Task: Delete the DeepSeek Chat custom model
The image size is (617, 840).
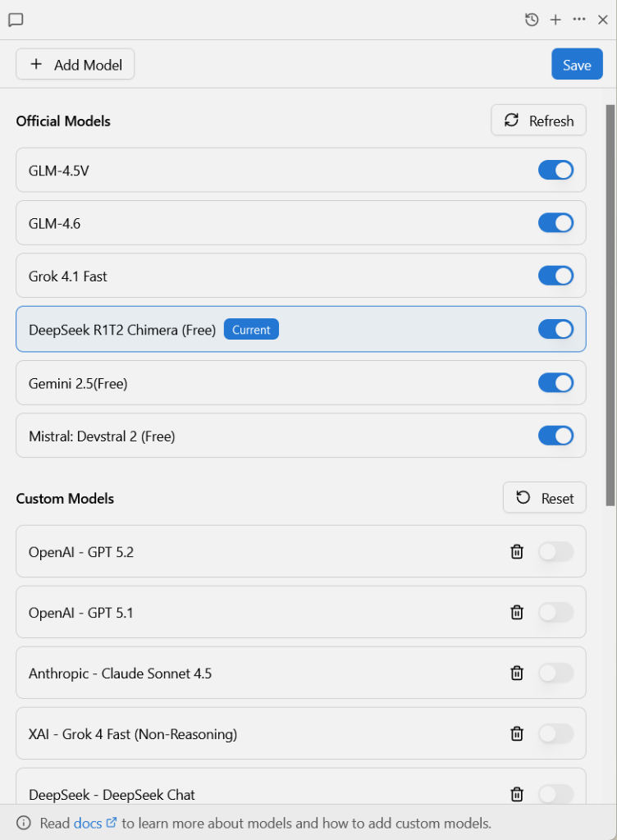Action: [516, 794]
